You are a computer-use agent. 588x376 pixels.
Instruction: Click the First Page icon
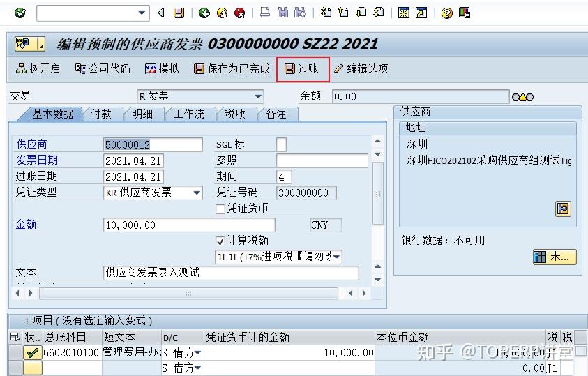(x=326, y=13)
